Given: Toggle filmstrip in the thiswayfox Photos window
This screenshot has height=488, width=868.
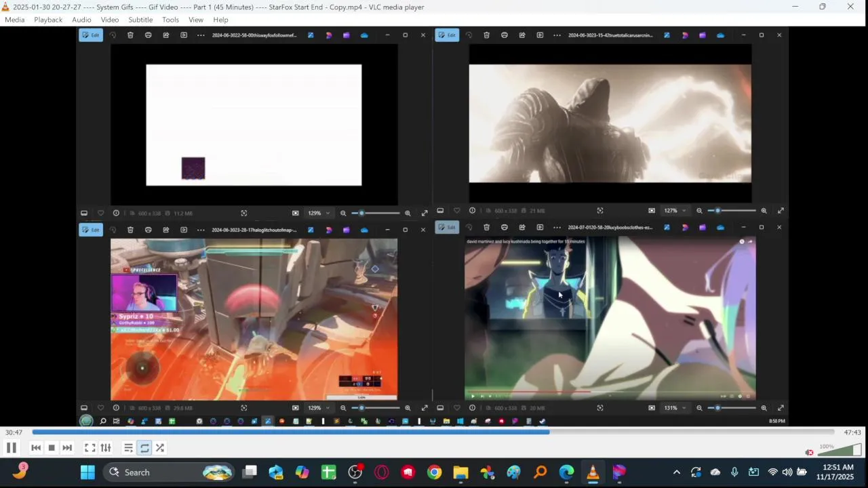Looking at the screenshot, I should (x=84, y=213).
